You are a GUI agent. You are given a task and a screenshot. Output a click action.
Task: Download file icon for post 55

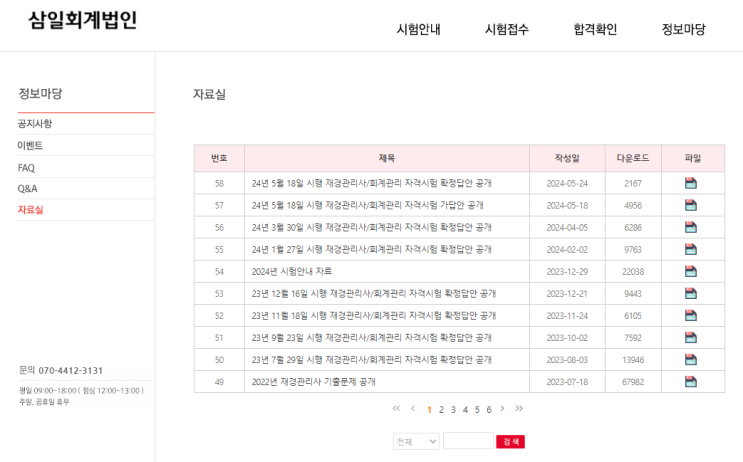pos(691,249)
